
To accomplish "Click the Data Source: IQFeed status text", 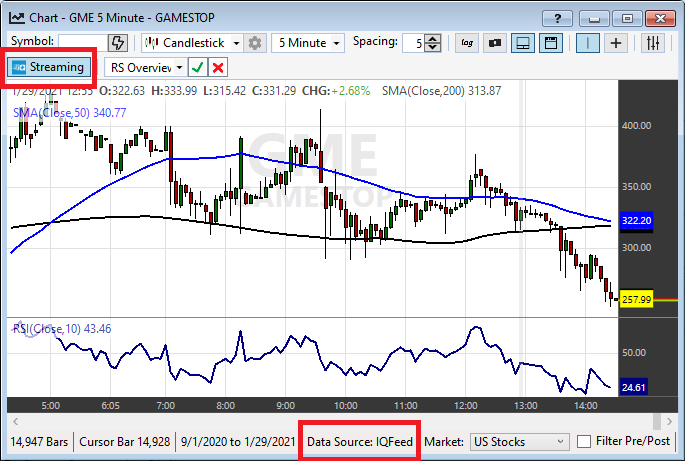I will (360, 442).
